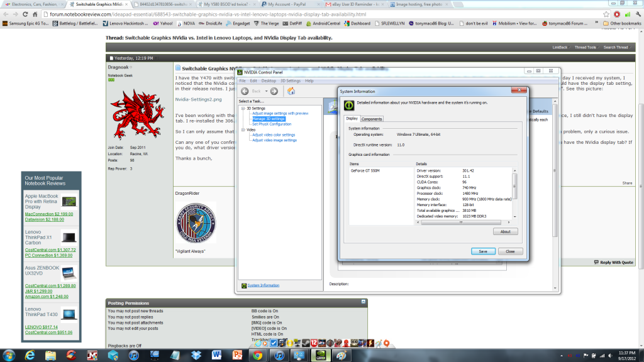Screen dimensions: 644x362
Task: Click the red extension icon in Chrome toolbar
Action: pyautogui.click(x=617, y=14)
